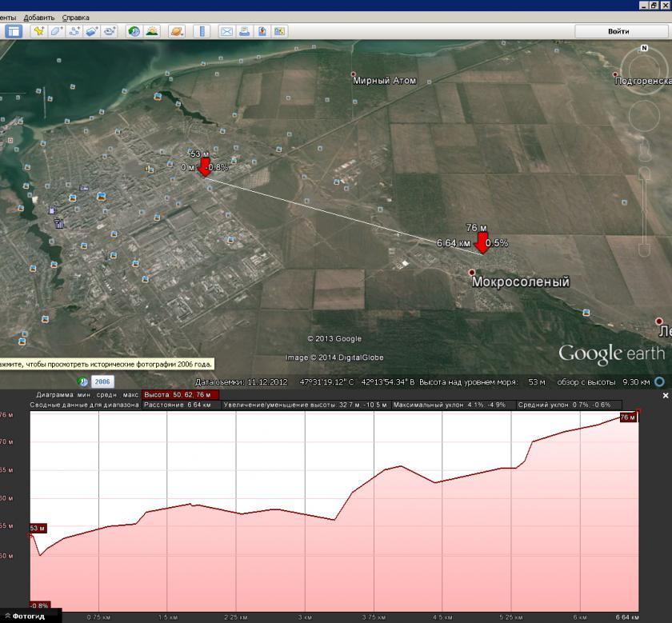Select the Street View pegman icon
This screenshot has width=672, height=623.
(x=644, y=151)
